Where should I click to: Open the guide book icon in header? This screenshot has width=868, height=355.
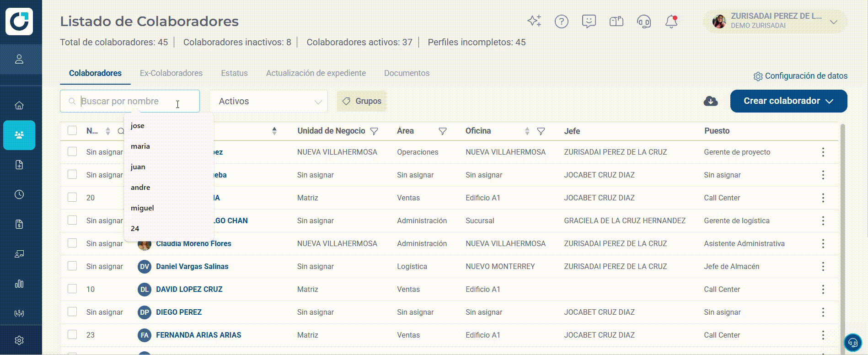[x=616, y=22]
